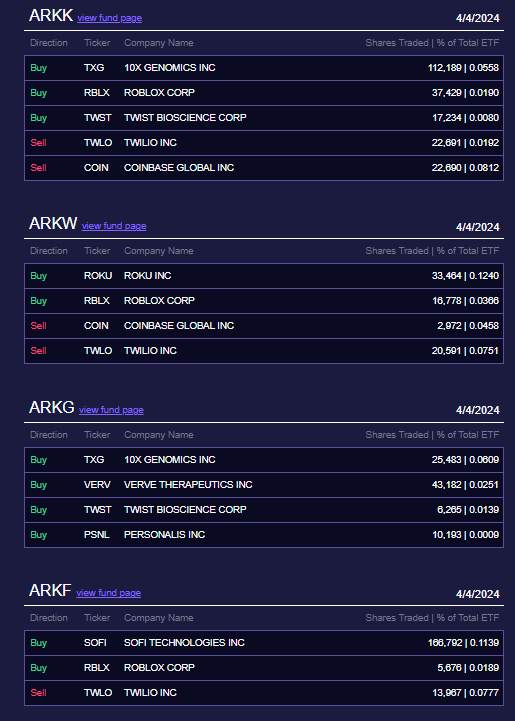Open ARKW view fund page link
The image size is (515, 721).
[114, 226]
